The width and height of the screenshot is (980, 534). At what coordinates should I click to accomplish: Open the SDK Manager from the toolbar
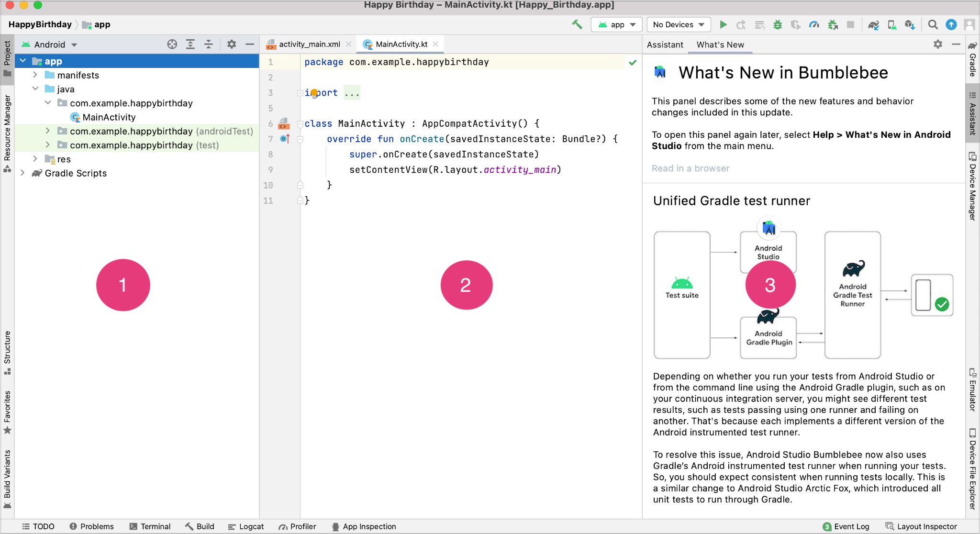point(910,24)
